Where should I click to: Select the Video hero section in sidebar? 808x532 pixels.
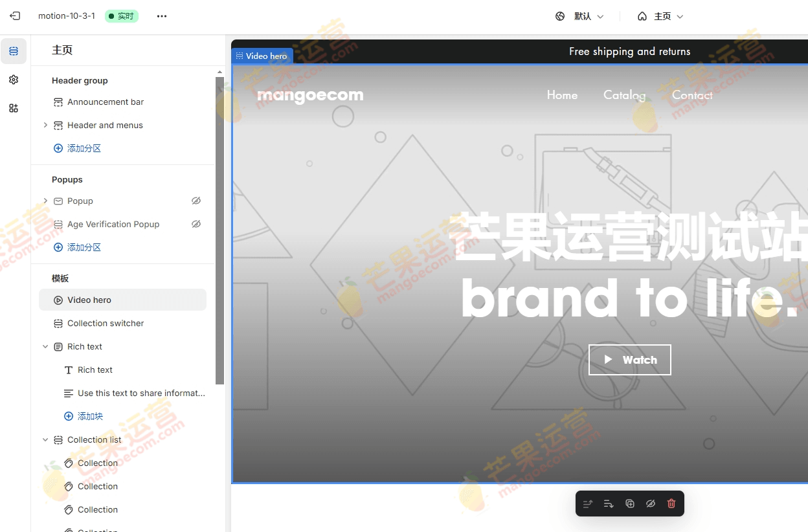(x=122, y=300)
